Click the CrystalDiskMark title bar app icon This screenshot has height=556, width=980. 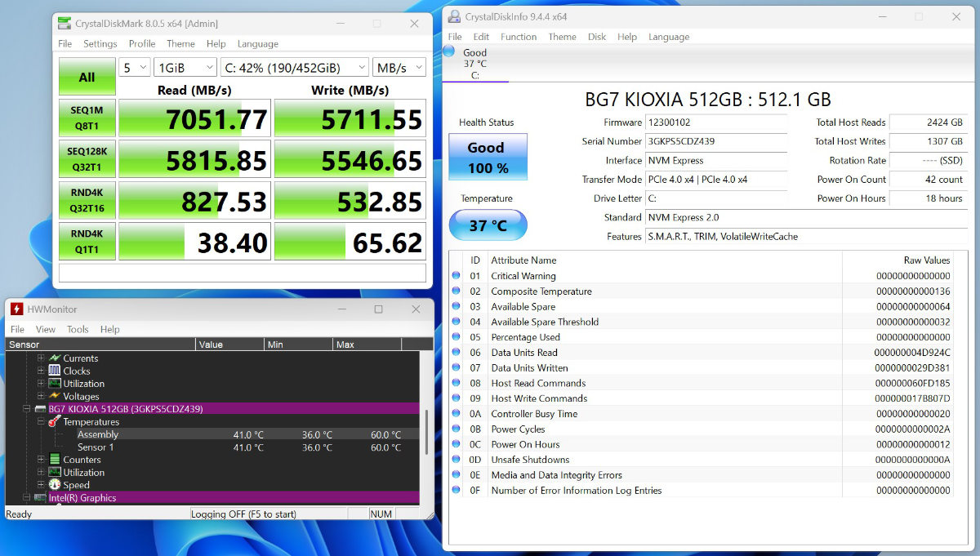64,23
